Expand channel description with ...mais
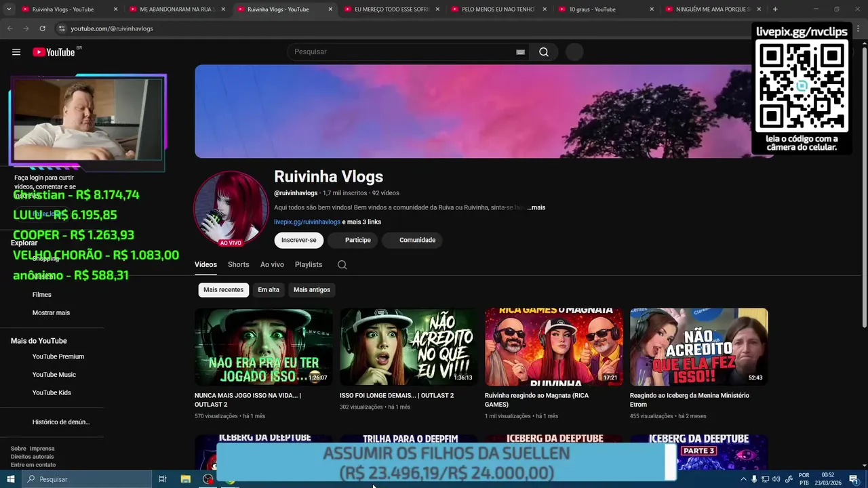The image size is (868, 488). [x=536, y=207]
